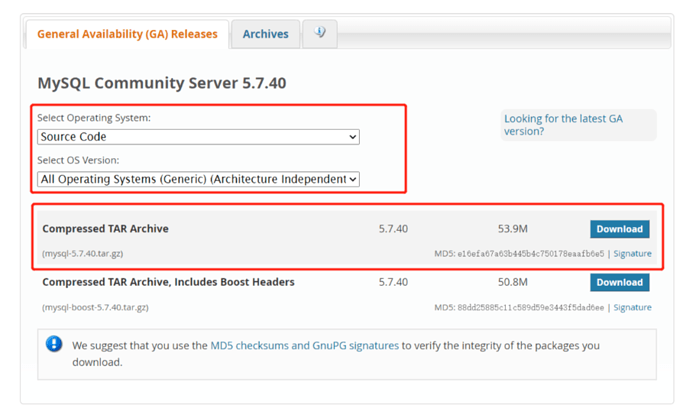Open Signature link for mysql-boost-5.7.40.tar.gz
690x414 pixels.
coord(632,308)
